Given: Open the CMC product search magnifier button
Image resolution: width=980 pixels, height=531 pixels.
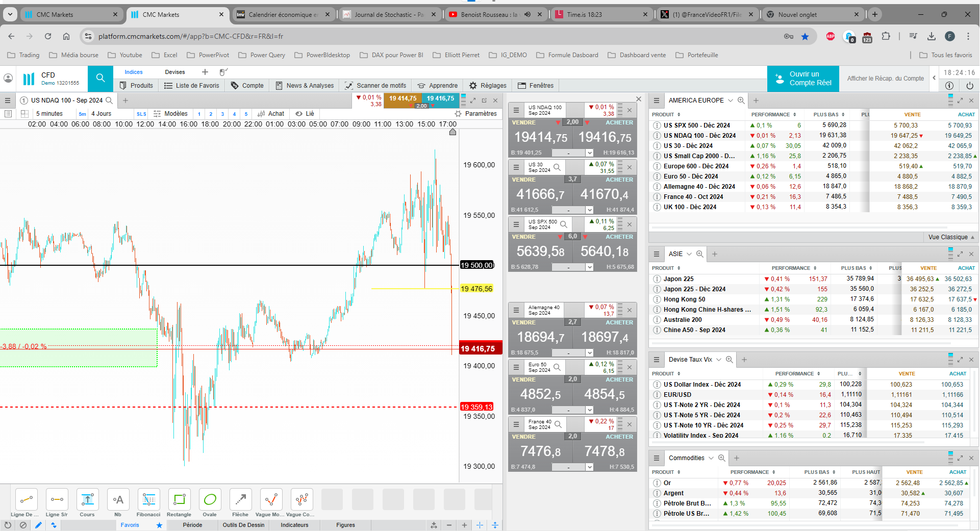Looking at the screenshot, I should pyautogui.click(x=100, y=78).
